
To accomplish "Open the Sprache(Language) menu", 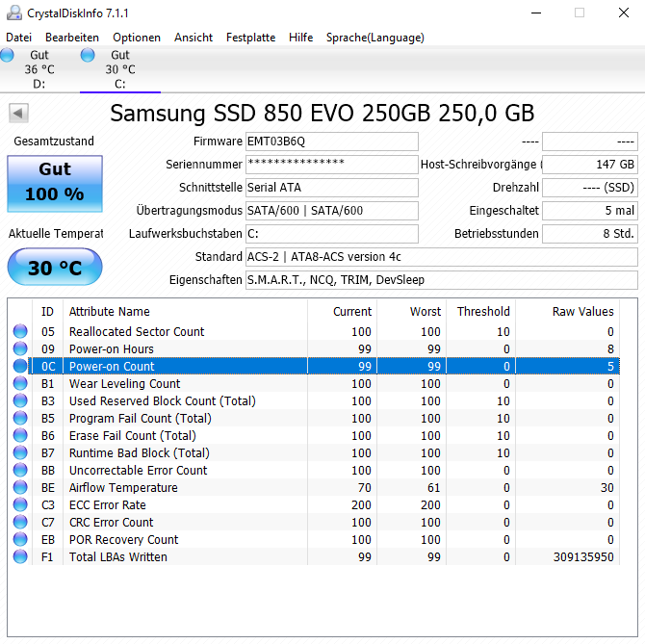I will (x=375, y=38).
